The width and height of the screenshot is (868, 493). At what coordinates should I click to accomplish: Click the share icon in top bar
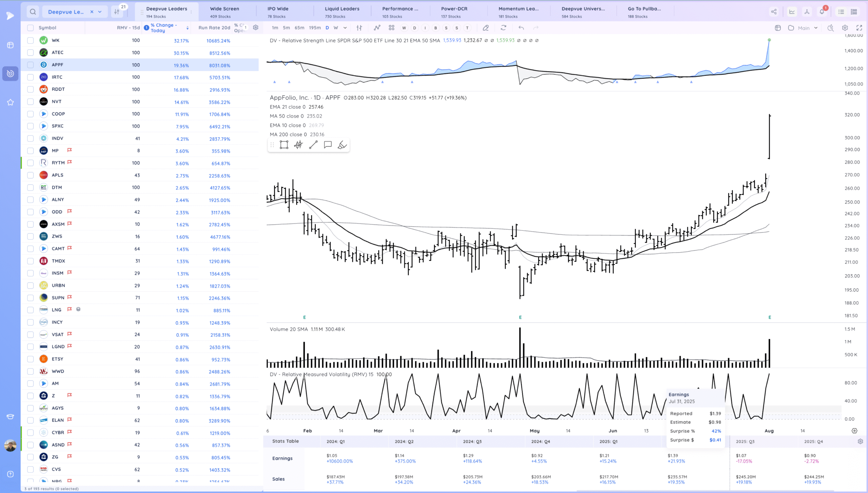pos(774,12)
